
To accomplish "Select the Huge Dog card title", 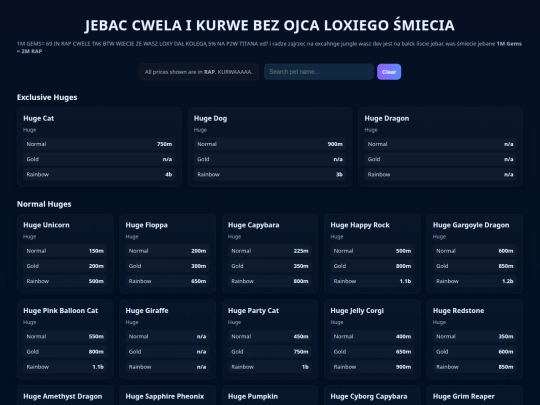I will pyautogui.click(x=210, y=118).
